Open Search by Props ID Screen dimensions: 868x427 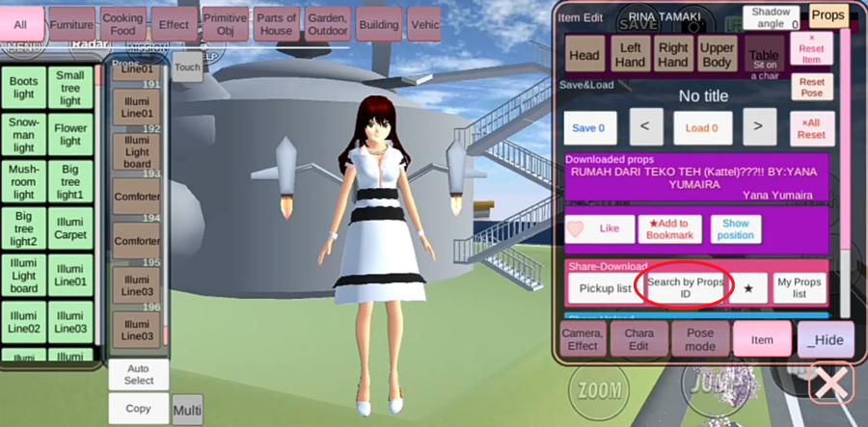click(x=686, y=288)
